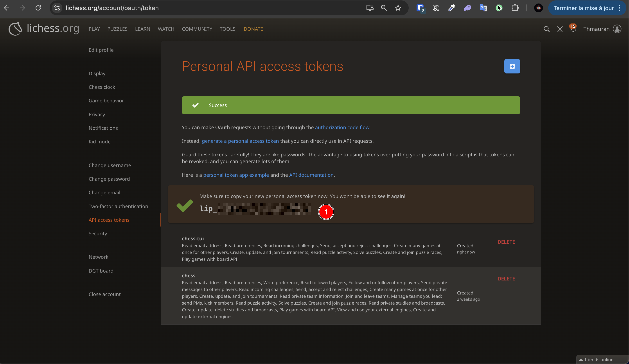This screenshot has height=364, width=629.
Task: Open the Ghostery ghost extension
Action: 467,8
